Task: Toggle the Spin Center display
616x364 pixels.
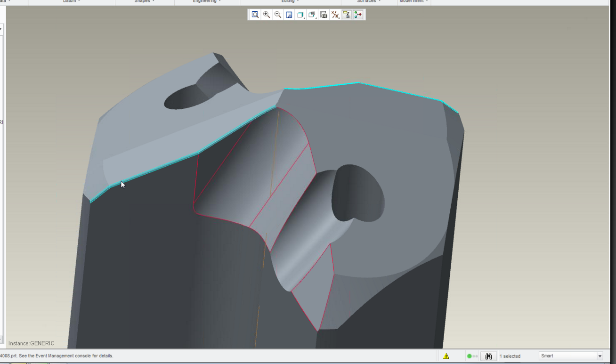Action: [x=358, y=15]
